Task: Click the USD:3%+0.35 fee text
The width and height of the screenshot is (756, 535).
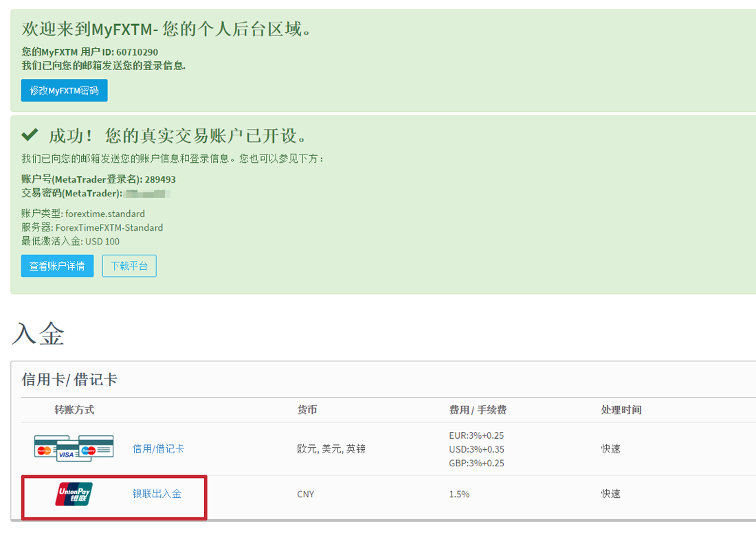Action: tap(476, 449)
